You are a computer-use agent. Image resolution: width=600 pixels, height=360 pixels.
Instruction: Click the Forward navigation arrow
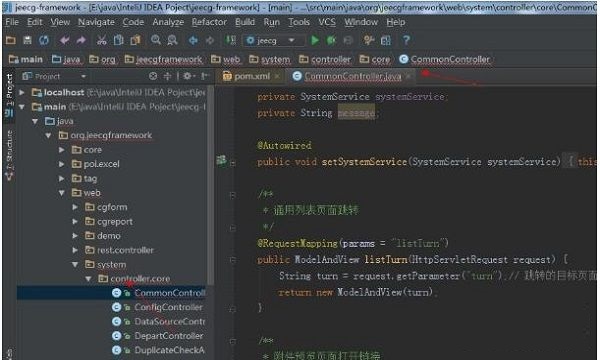tap(210, 40)
